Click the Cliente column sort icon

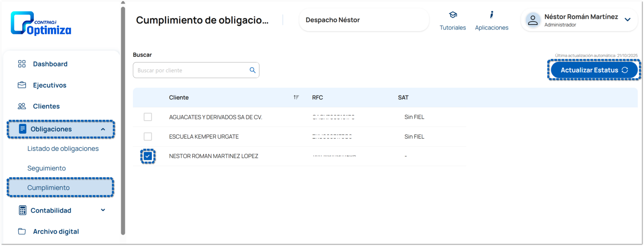pos(296,98)
